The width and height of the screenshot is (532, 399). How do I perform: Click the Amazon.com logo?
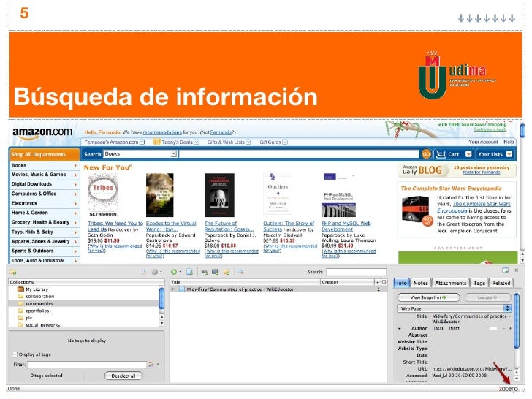(42, 133)
